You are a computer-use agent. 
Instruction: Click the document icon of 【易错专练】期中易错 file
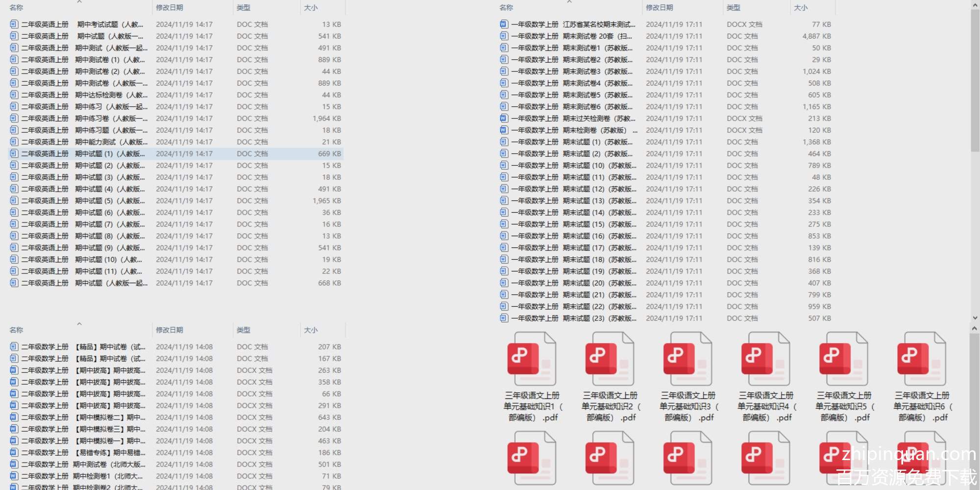point(14,452)
